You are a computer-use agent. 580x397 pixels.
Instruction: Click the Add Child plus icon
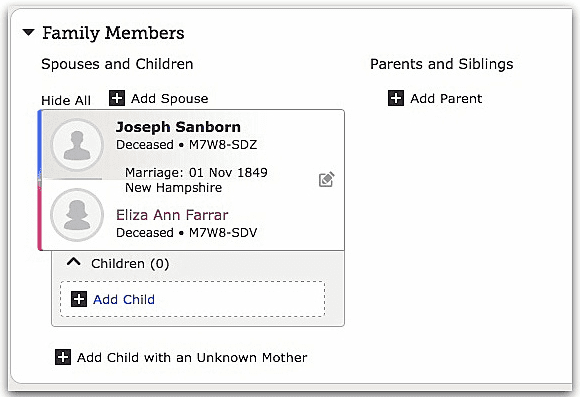(x=79, y=299)
